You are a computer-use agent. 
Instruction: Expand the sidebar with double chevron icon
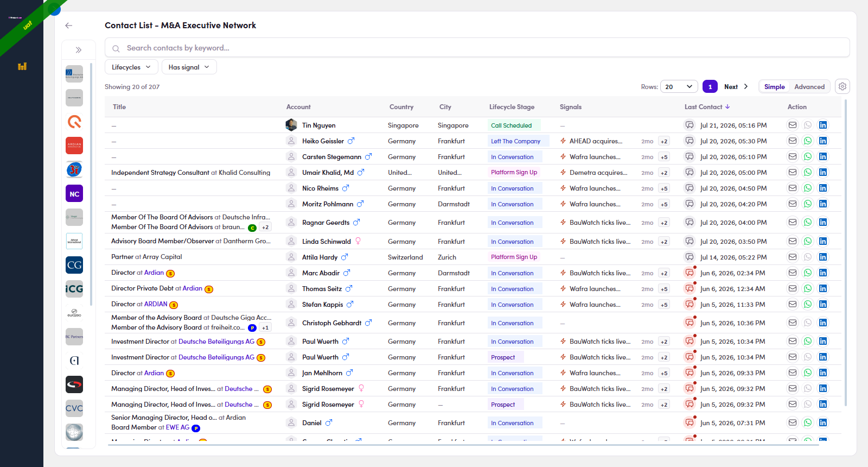click(x=79, y=50)
